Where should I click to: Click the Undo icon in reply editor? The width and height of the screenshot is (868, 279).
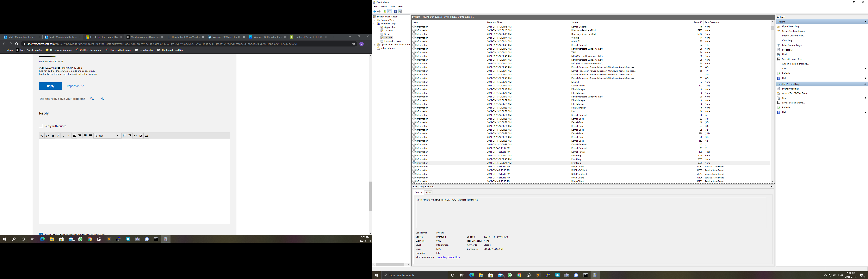tap(42, 136)
